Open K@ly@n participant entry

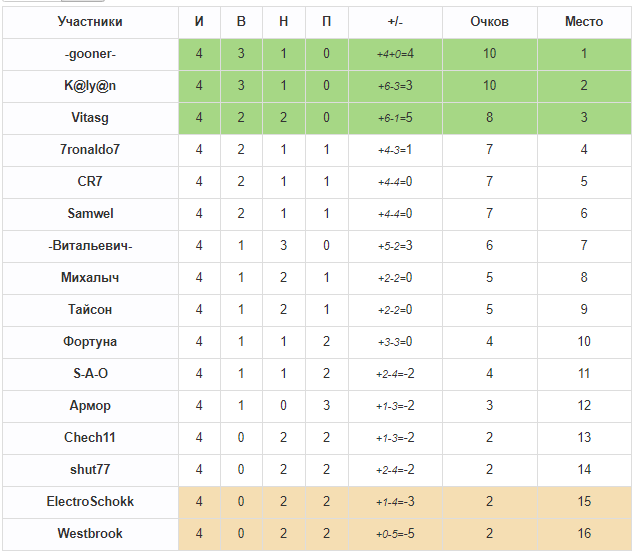pyautogui.click(x=90, y=86)
